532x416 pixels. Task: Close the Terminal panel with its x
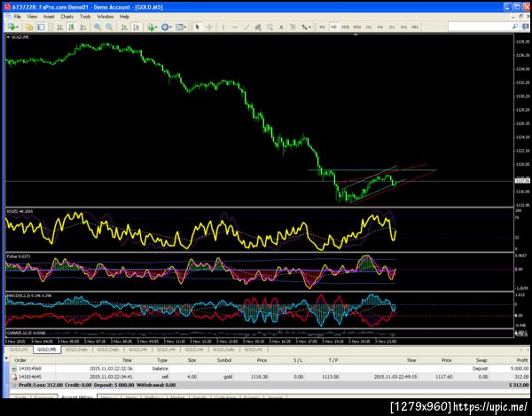click(x=6, y=357)
